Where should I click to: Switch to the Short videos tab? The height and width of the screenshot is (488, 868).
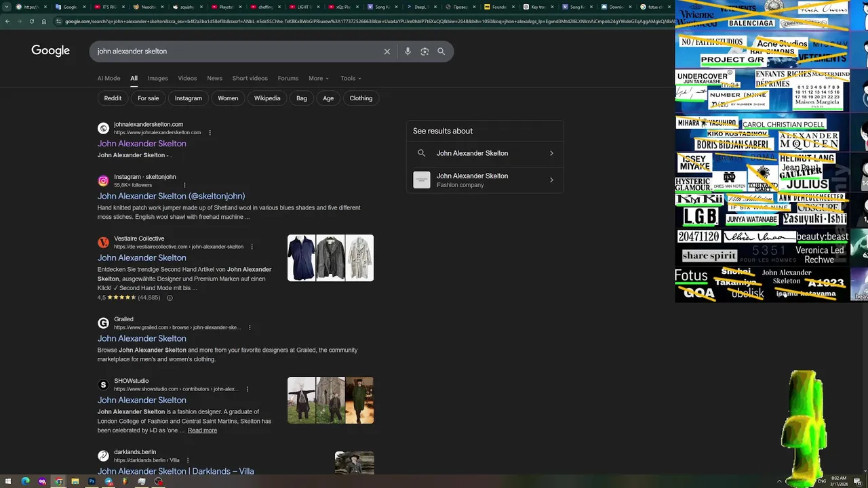[250, 79]
